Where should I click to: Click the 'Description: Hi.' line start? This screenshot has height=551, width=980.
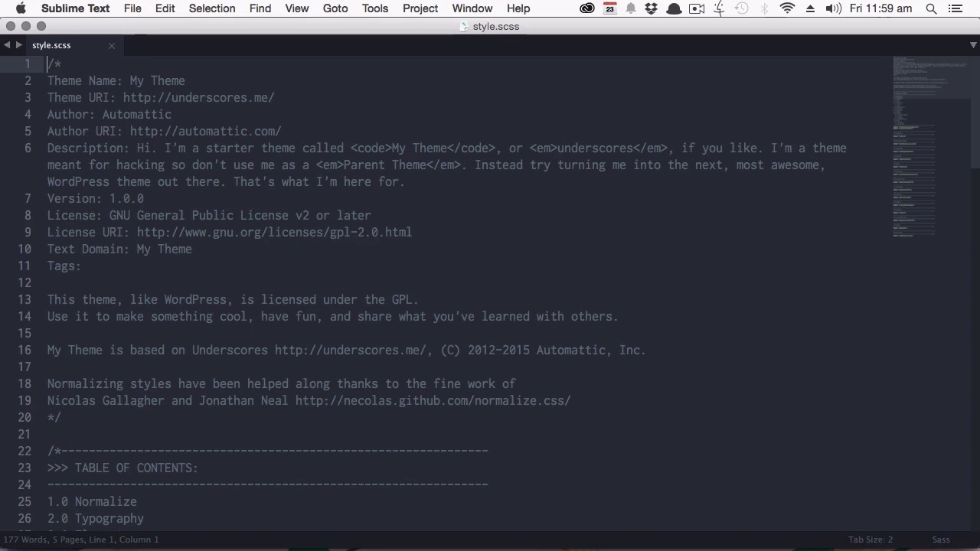tap(100, 148)
